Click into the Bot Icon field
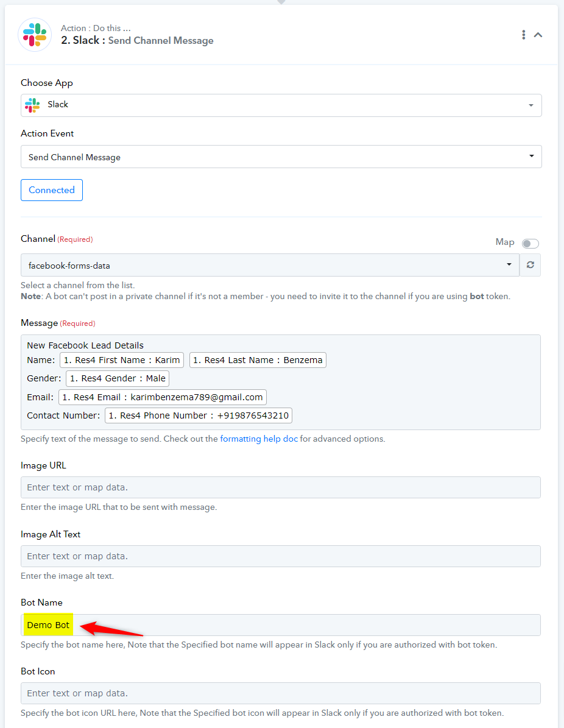 point(281,693)
